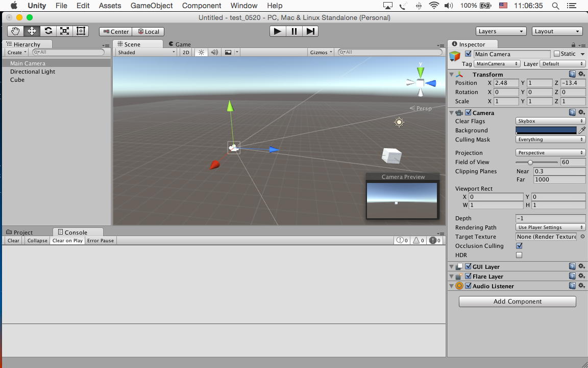
Task: Toggle scene audio speaker icon
Action: (214, 52)
